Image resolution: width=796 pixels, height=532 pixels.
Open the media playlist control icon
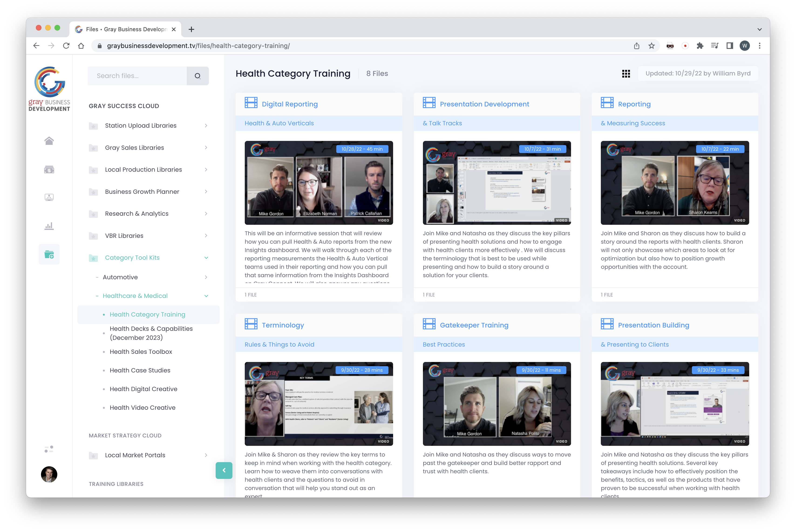[714, 46]
